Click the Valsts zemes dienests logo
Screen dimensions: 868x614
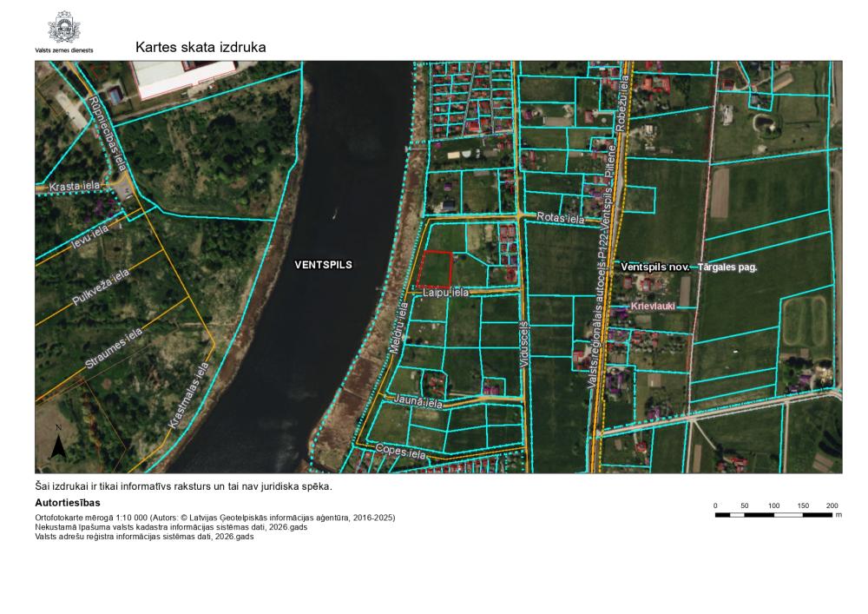point(65,29)
